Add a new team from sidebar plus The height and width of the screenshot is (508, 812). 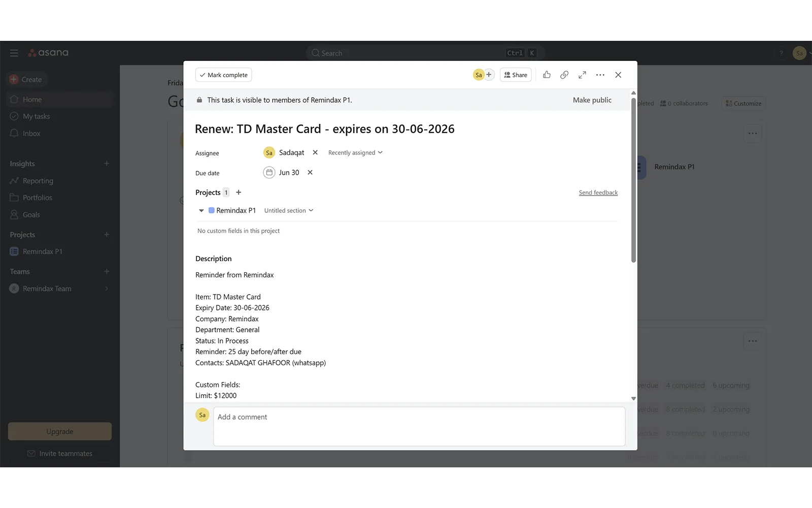(107, 272)
